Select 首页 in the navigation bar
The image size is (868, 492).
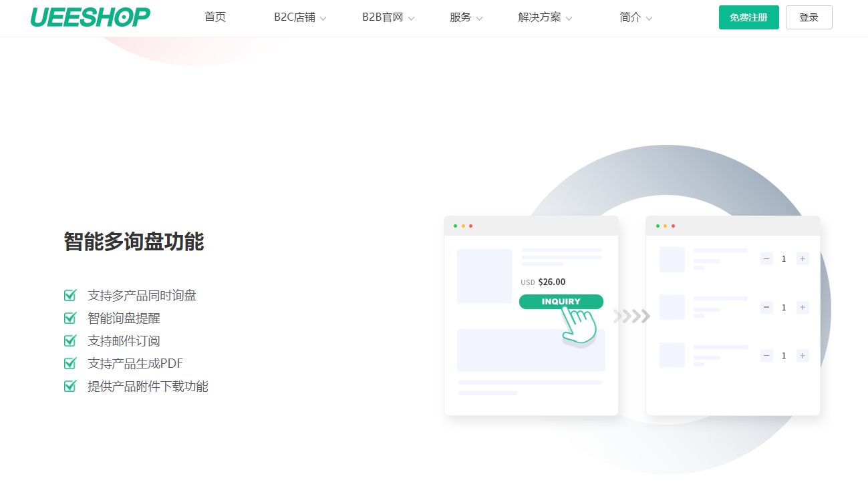(214, 17)
